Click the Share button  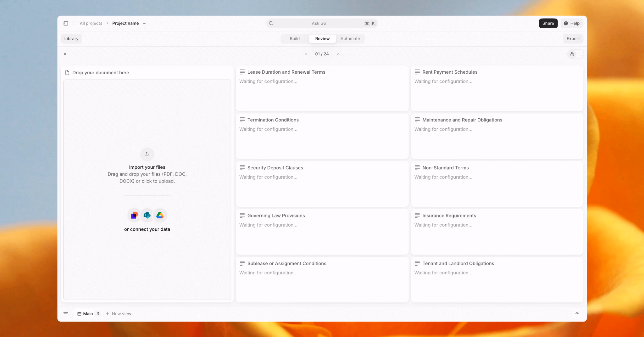click(x=548, y=23)
